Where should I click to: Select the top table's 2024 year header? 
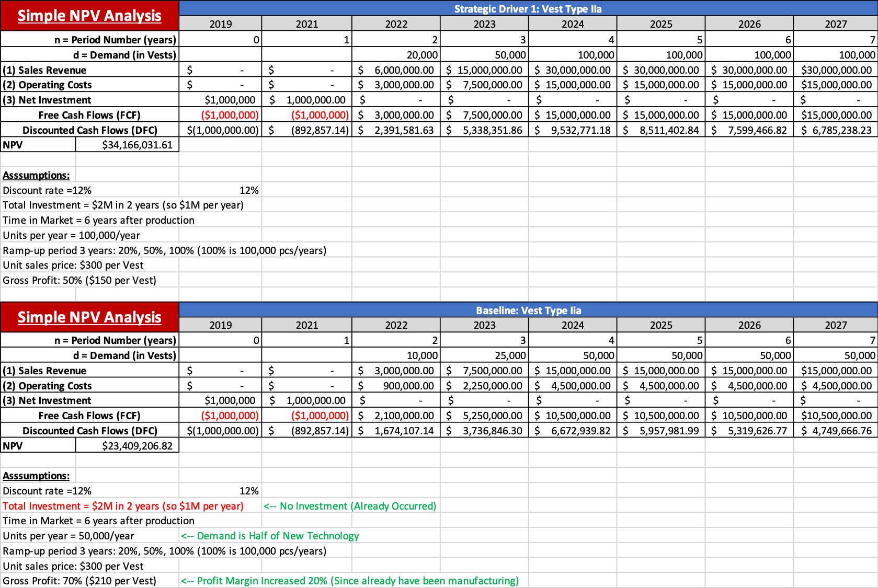(x=573, y=24)
